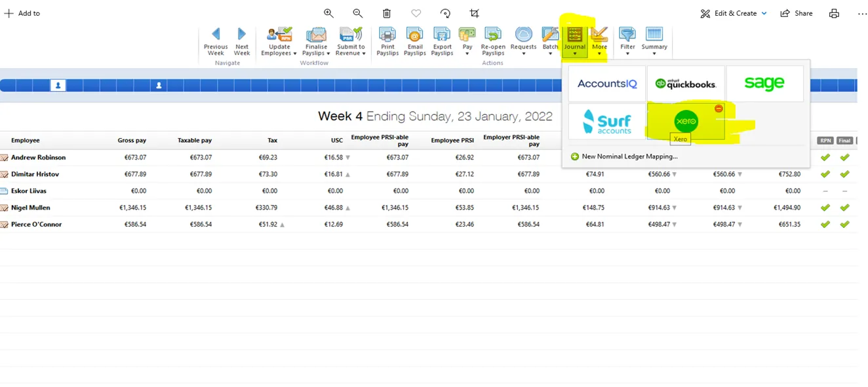Click the Print icon in viewer
The width and height of the screenshot is (868, 387).
coord(834,13)
